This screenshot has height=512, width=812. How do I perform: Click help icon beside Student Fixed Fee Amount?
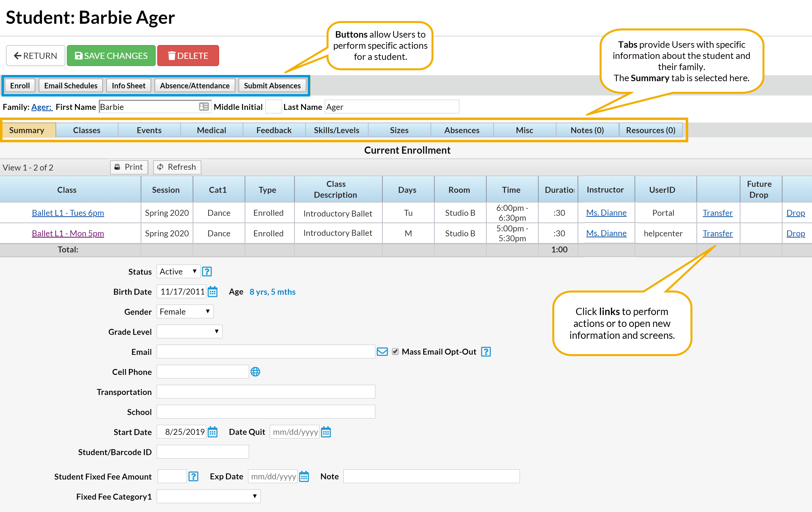[193, 476]
